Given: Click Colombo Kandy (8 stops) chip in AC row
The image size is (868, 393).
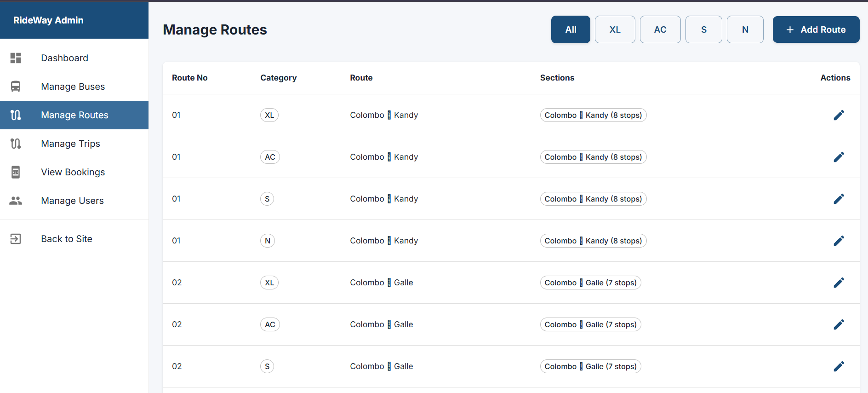Looking at the screenshot, I should point(594,157).
